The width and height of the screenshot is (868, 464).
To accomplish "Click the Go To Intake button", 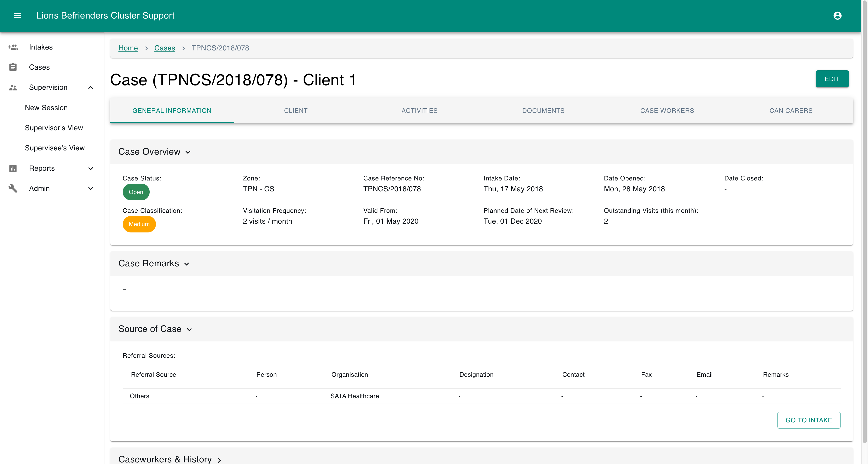I will 809,420.
